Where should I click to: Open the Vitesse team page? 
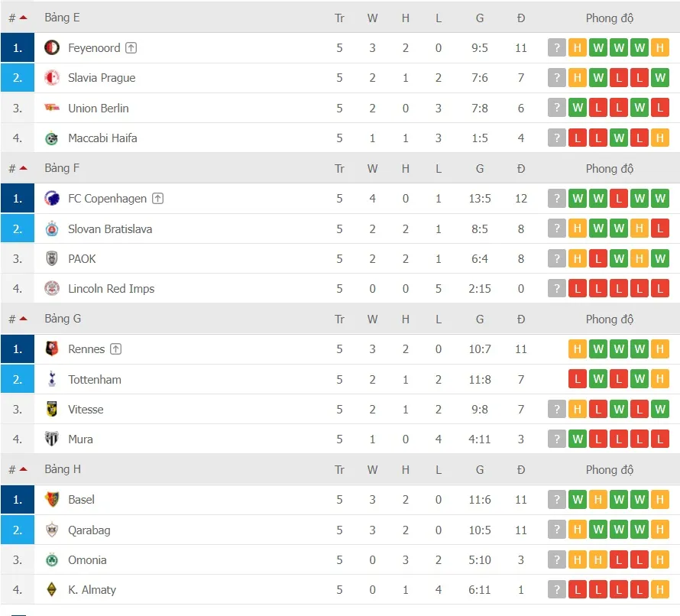coord(86,409)
